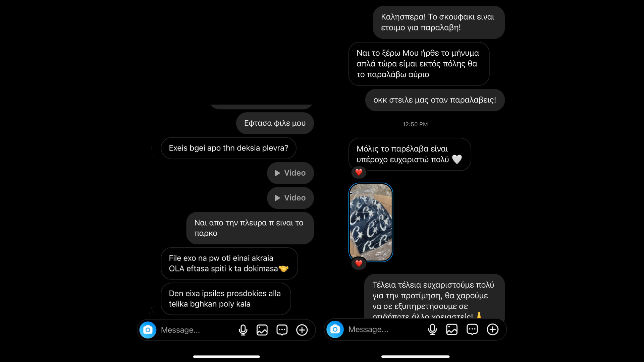
Task: Open the camera in the left chat
Action: click(x=148, y=330)
